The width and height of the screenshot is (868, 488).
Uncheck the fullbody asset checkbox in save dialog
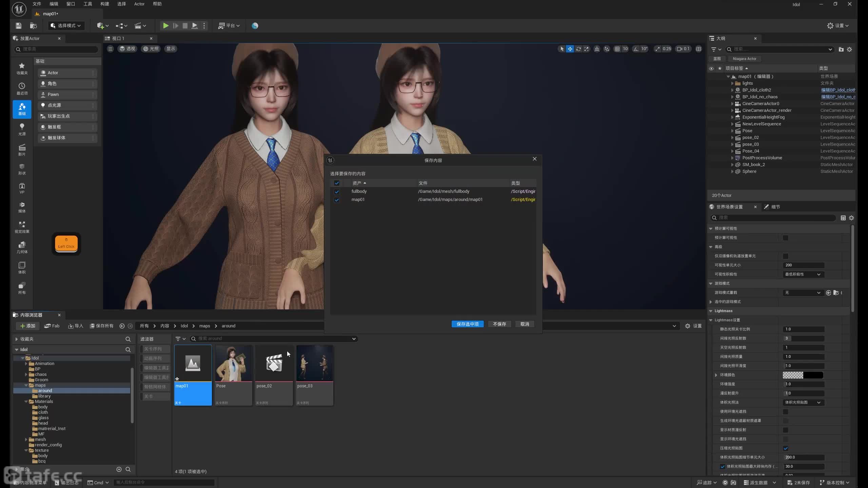(x=337, y=191)
